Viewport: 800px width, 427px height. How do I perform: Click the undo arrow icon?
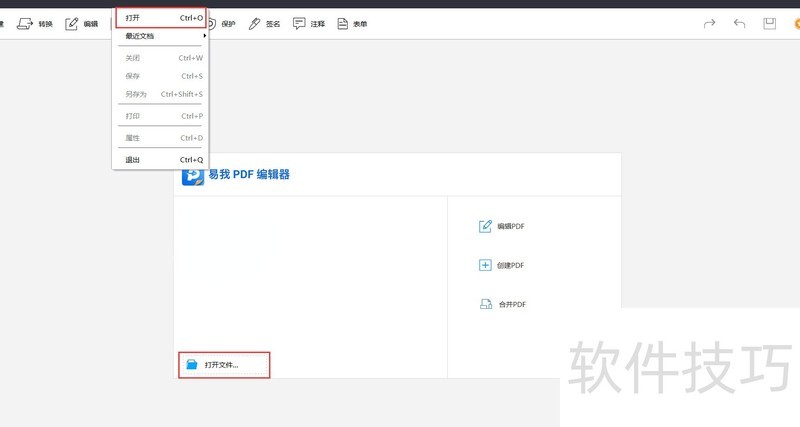click(739, 23)
